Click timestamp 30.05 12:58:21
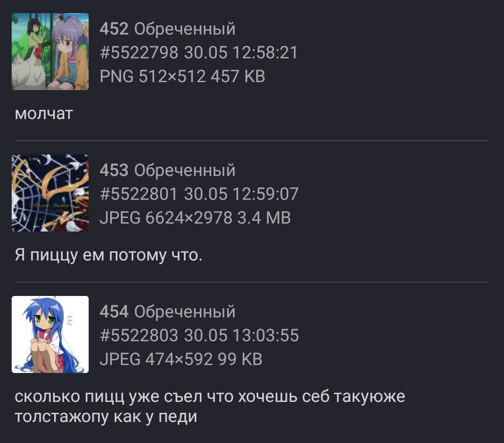This screenshot has width=504, height=443. tap(241, 52)
